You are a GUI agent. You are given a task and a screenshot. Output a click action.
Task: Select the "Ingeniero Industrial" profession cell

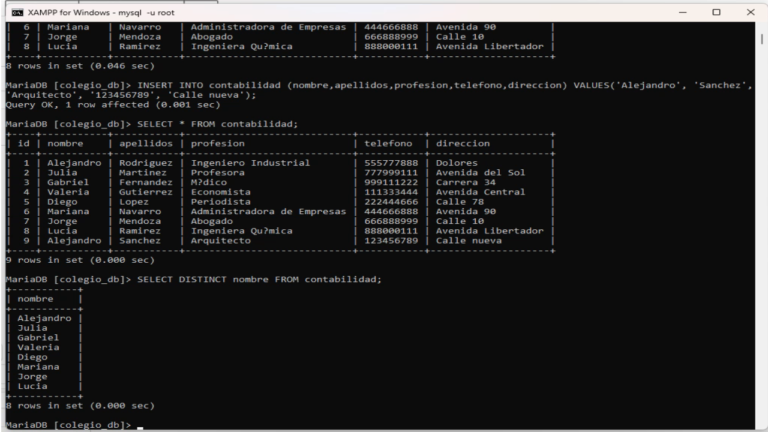pyautogui.click(x=250, y=163)
